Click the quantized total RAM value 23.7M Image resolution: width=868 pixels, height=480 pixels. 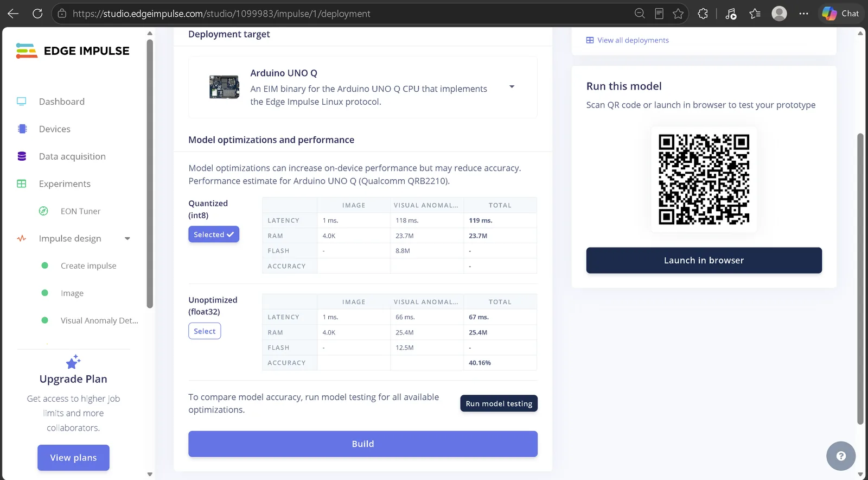[x=478, y=236]
